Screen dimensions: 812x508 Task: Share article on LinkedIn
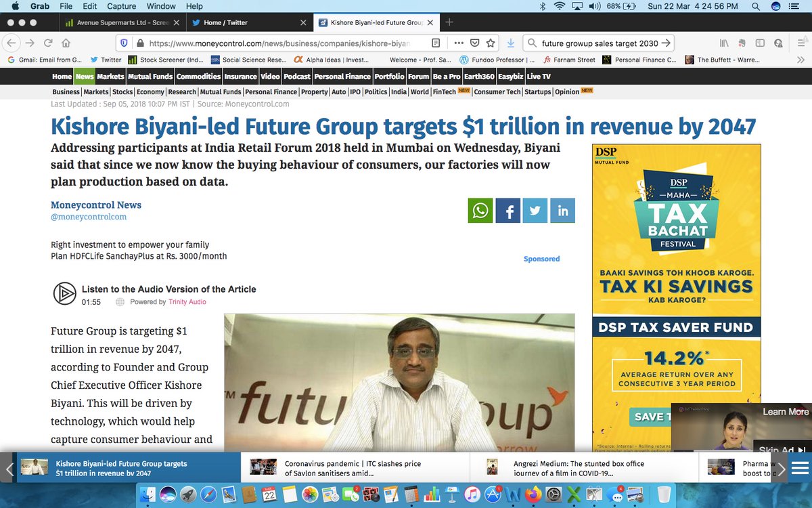(562, 211)
